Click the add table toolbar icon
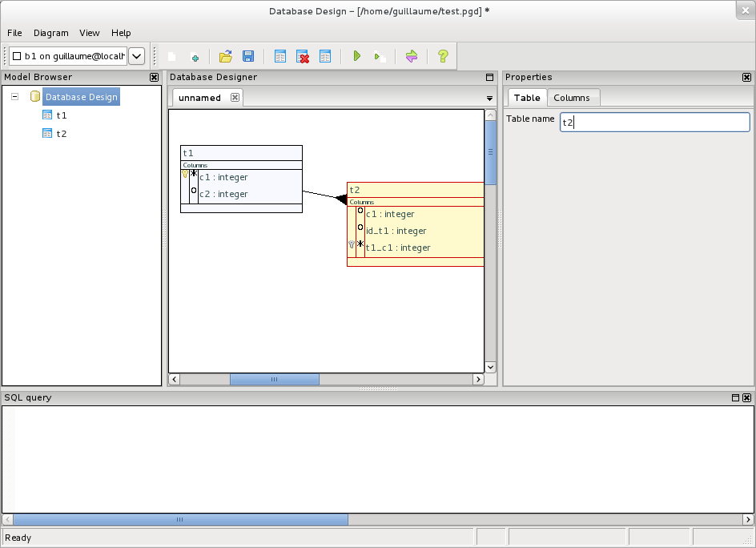Screen dimensions: 756x548 pos(280,56)
